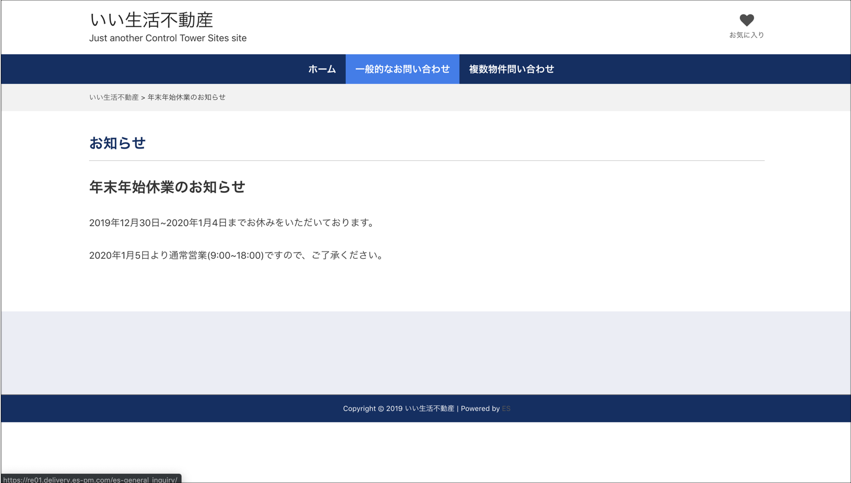Click the light blue empty area above footer
Screen dimensions: 851x483
tap(425, 352)
